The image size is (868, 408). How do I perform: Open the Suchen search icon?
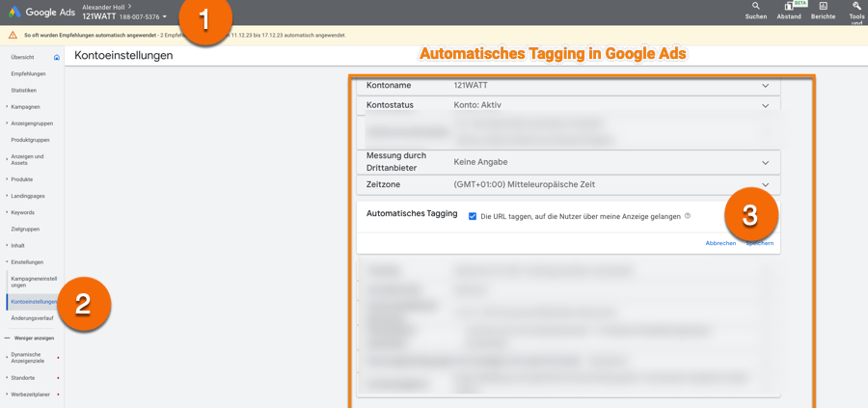[756, 7]
